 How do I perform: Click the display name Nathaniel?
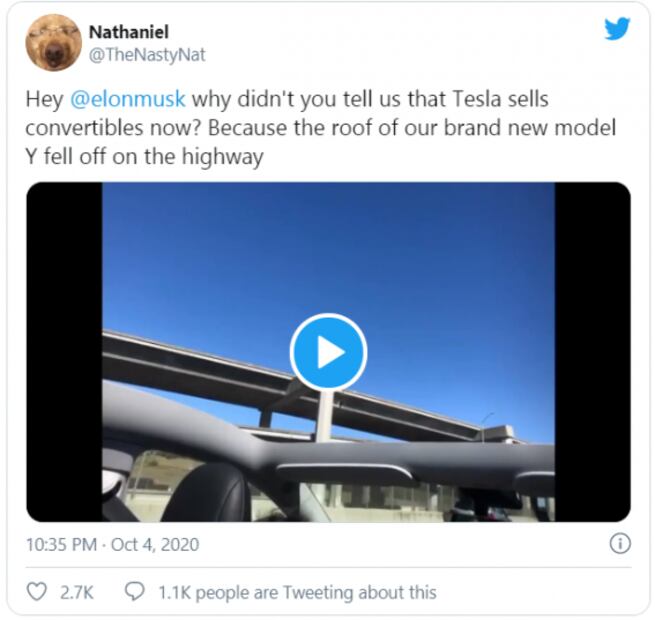point(129,32)
